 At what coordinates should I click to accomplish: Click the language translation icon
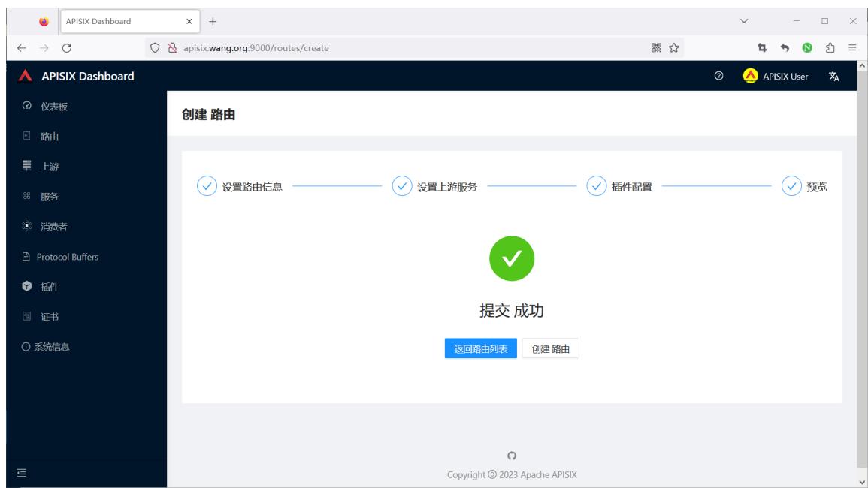click(x=833, y=77)
